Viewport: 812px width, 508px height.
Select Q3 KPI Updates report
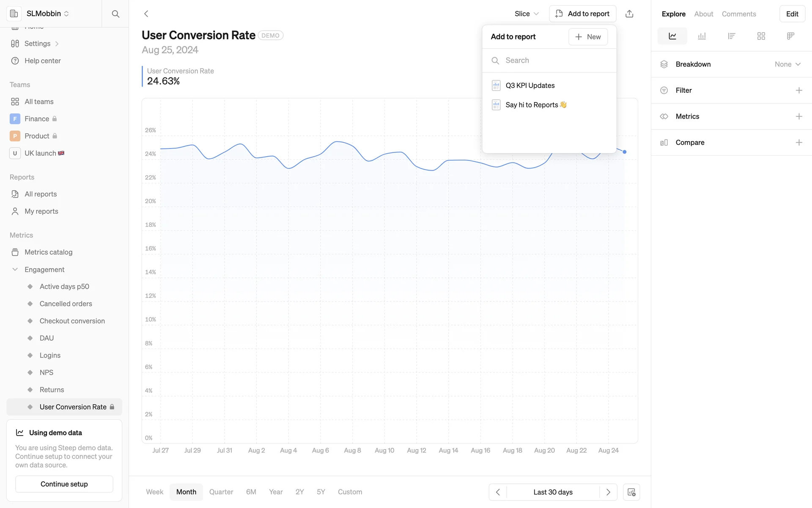tap(530, 86)
